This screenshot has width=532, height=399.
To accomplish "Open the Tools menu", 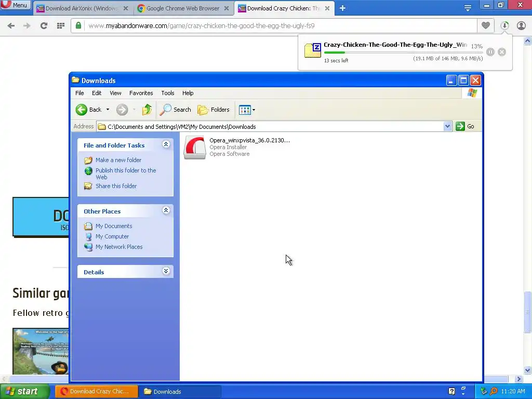I will (x=168, y=93).
